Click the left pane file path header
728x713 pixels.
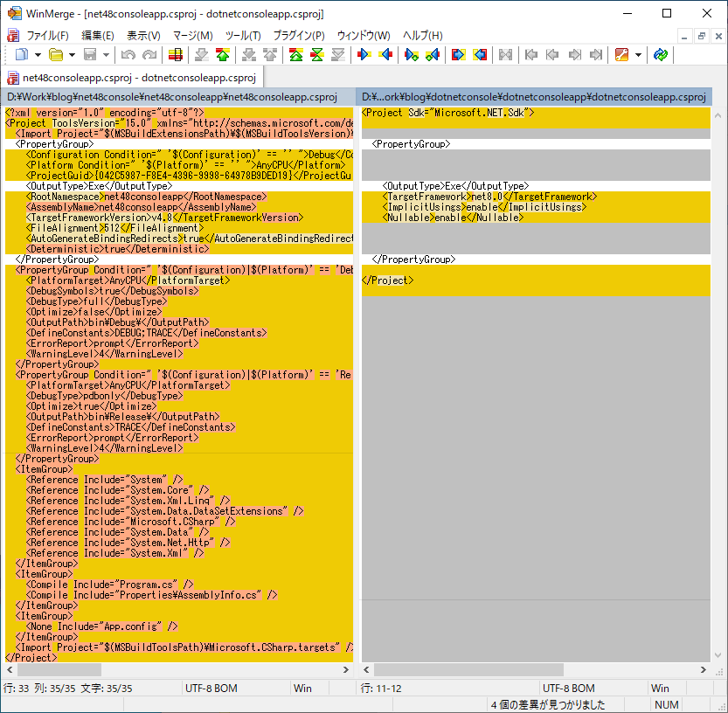pos(175,96)
